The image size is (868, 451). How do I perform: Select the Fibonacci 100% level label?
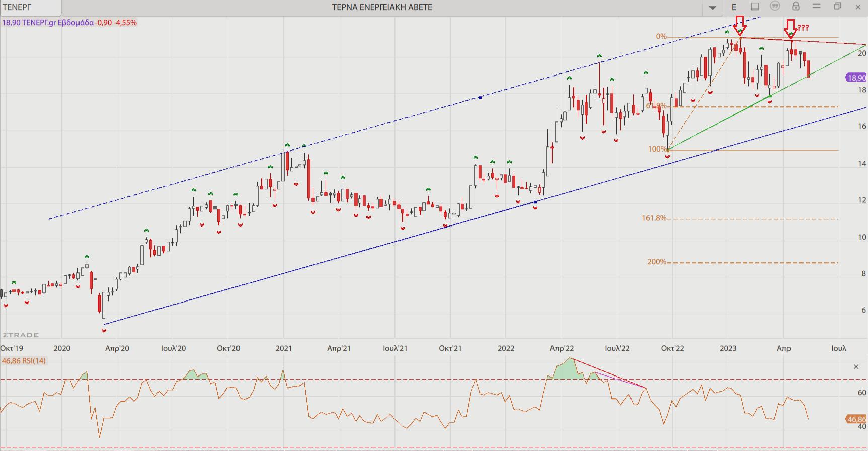tap(657, 149)
